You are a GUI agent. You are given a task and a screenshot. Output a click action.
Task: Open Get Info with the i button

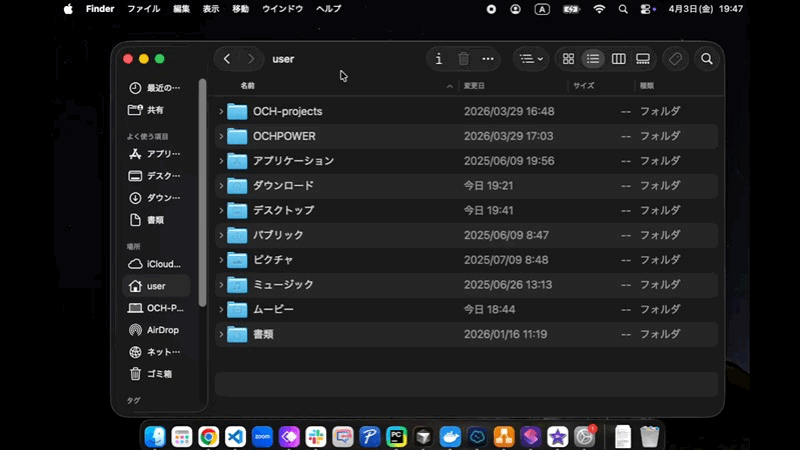pos(439,59)
